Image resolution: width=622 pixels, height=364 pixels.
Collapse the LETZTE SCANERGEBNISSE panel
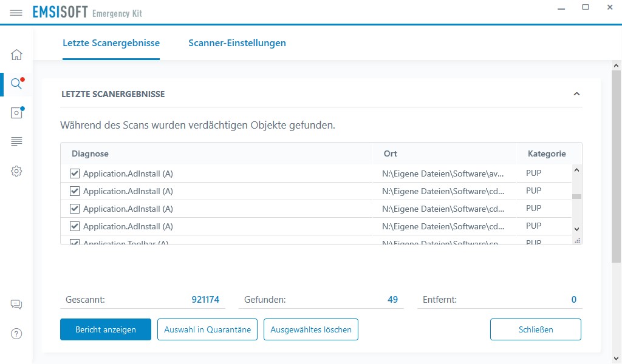576,94
